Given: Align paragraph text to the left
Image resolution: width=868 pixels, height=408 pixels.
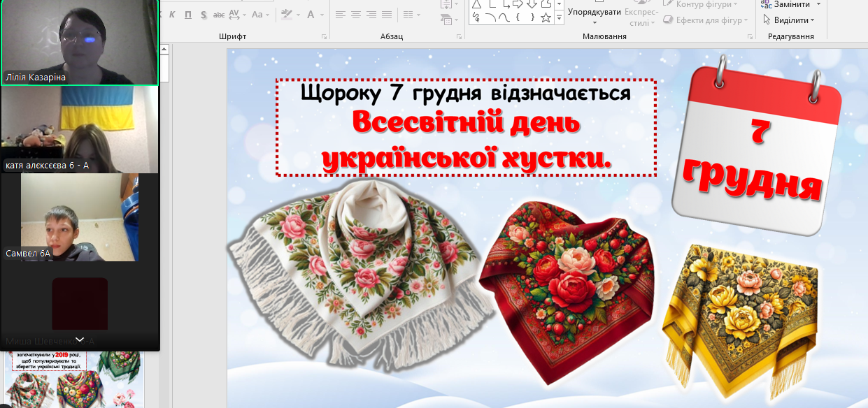Looking at the screenshot, I should tap(341, 15).
